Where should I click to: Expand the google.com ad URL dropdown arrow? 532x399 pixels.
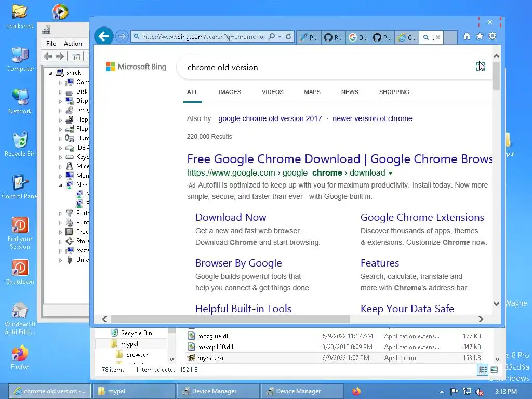[x=390, y=174]
